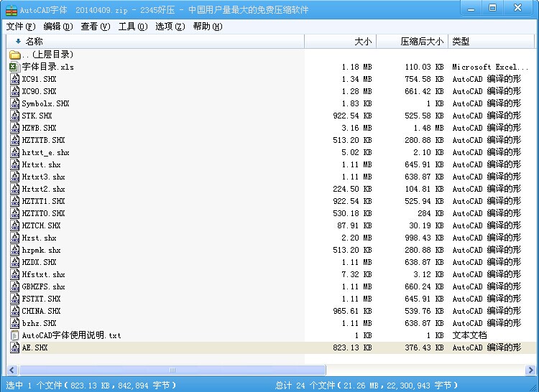539x392 pixels.
Task: Click the SHX icon of Hztxt.shx
Action: pos(15,164)
